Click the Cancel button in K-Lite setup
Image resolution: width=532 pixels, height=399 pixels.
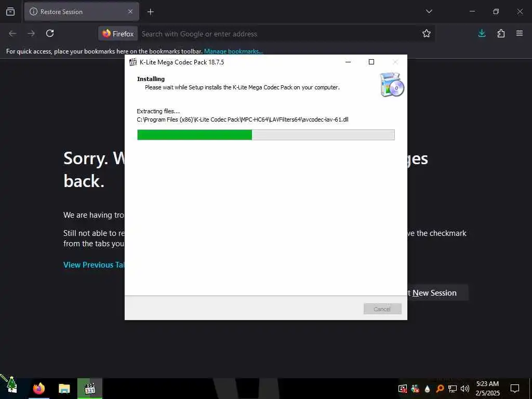tap(382, 309)
